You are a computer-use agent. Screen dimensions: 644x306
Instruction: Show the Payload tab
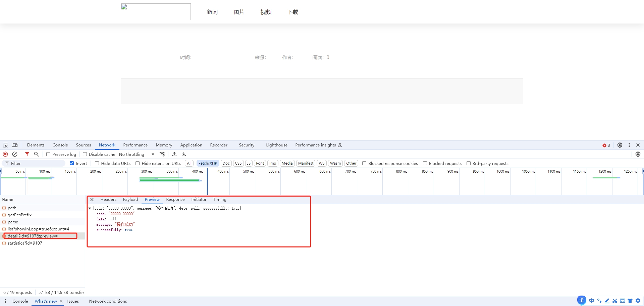(x=130, y=200)
